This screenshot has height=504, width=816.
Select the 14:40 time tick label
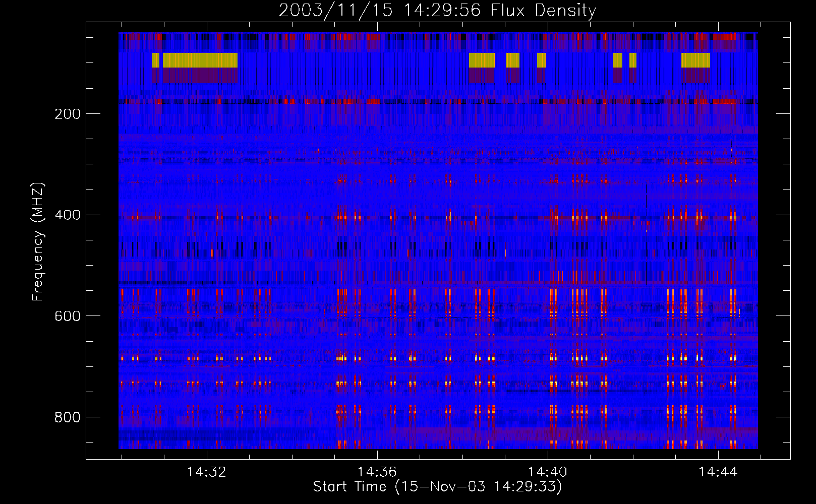(548, 472)
